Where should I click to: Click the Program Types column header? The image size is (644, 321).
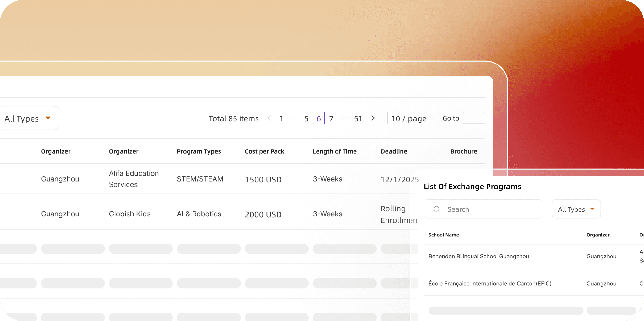coord(199,151)
